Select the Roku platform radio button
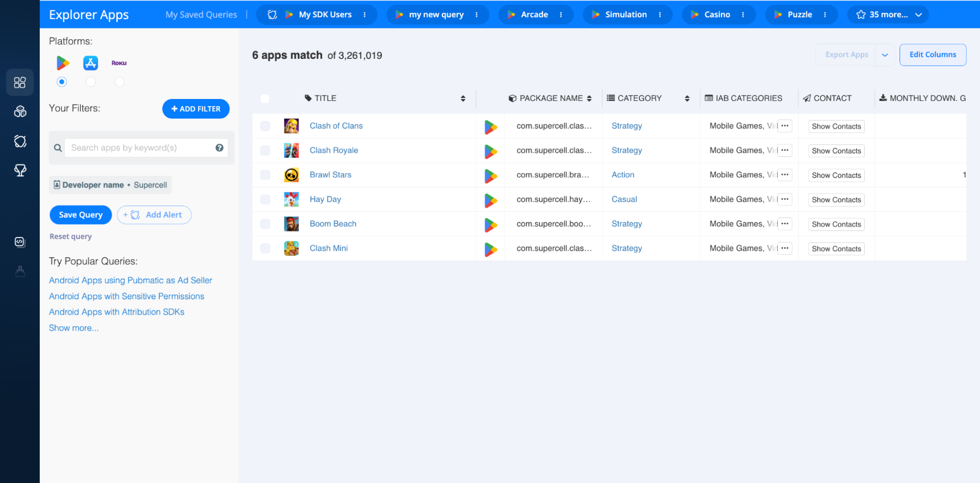 pyautogui.click(x=119, y=82)
